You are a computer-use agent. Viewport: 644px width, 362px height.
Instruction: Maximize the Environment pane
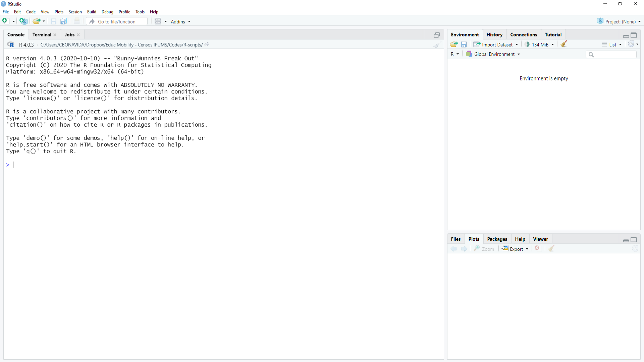[x=634, y=35]
